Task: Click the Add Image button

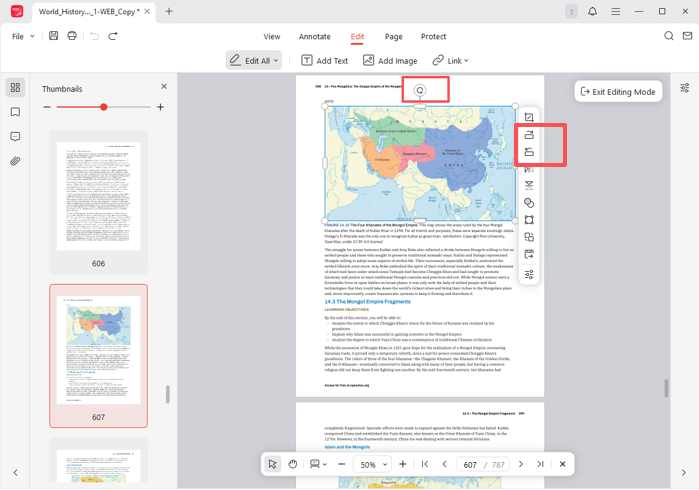Action: pos(390,61)
